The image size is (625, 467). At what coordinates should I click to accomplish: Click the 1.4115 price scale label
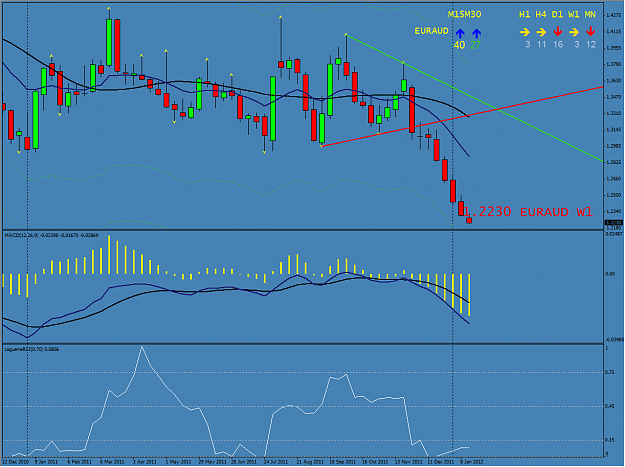[x=613, y=32]
